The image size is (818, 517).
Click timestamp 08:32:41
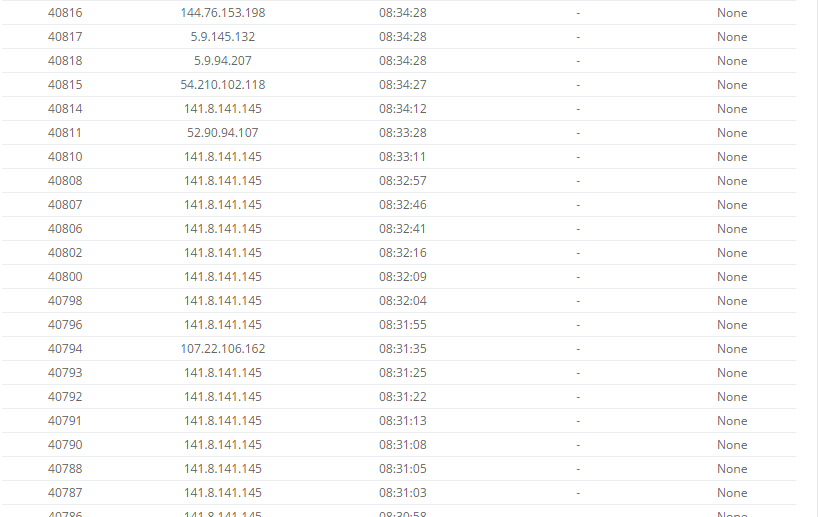403,229
